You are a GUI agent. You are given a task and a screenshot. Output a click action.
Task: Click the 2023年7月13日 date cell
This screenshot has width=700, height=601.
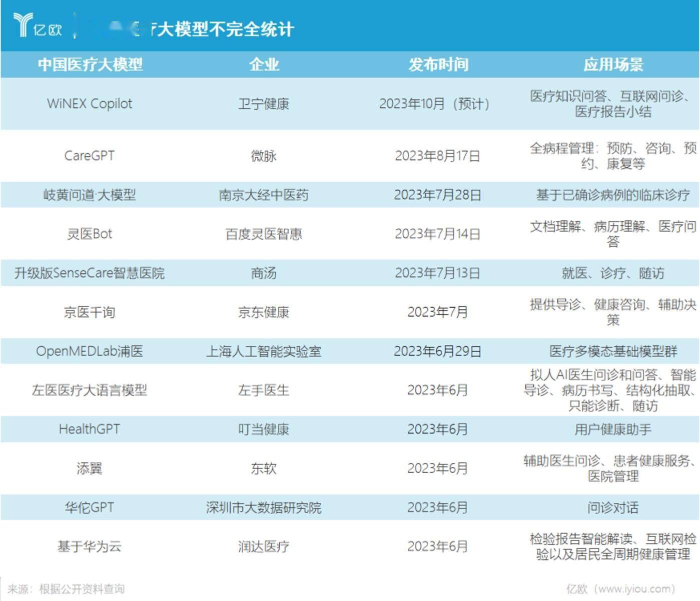pos(438,273)
